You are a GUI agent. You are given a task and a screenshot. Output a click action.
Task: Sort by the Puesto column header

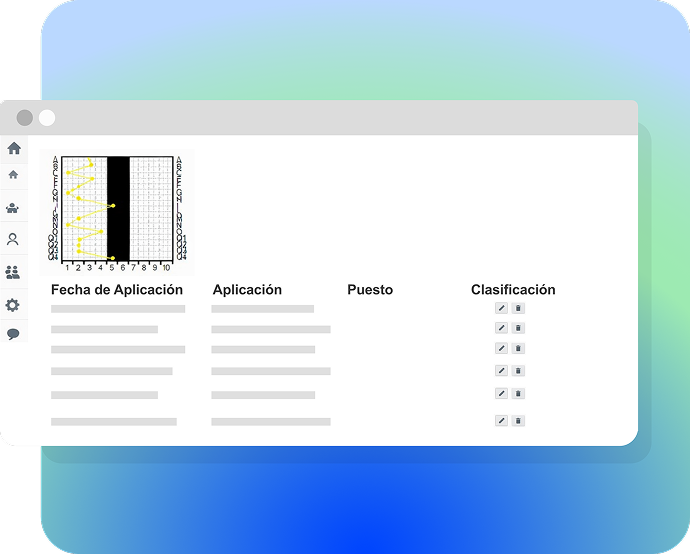[370, 290]
